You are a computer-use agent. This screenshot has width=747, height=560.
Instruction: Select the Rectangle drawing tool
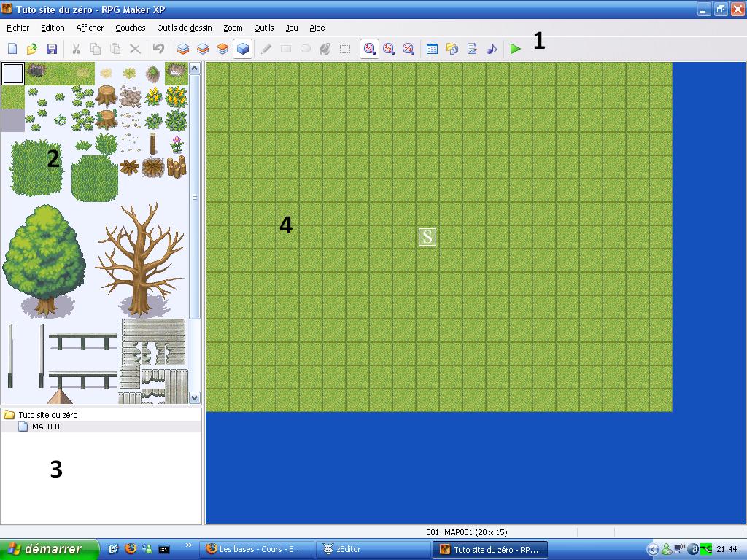[286, 49]
